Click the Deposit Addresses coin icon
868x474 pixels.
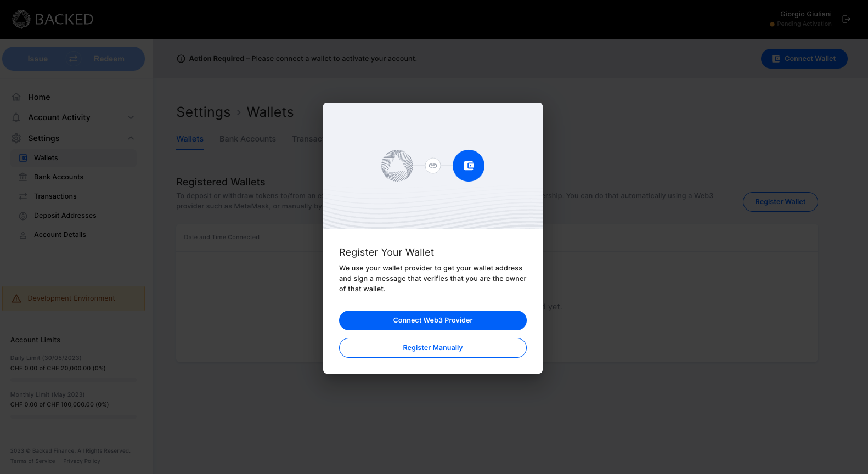[x=23, y=216]
